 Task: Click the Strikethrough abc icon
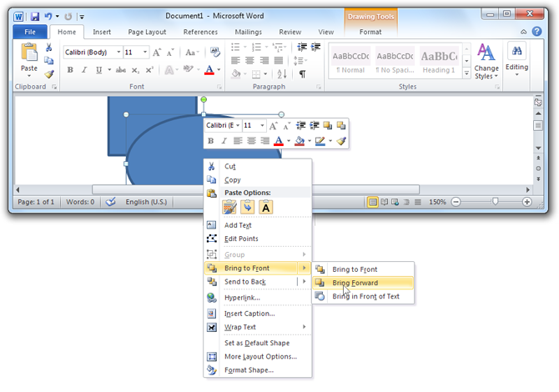[120, 70]
